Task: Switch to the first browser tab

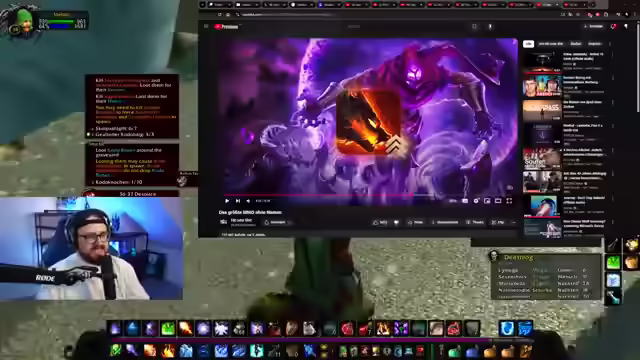Action: coord(219,5)
